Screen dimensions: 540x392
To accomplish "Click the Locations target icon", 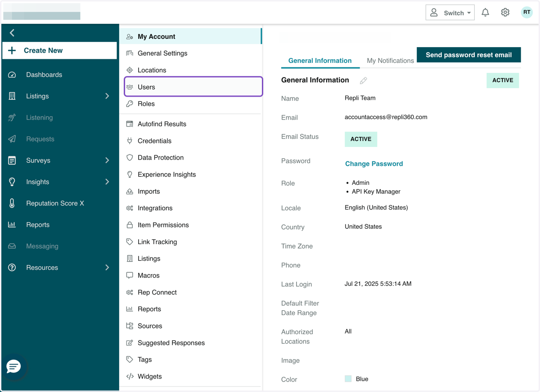I will point(130,70).
